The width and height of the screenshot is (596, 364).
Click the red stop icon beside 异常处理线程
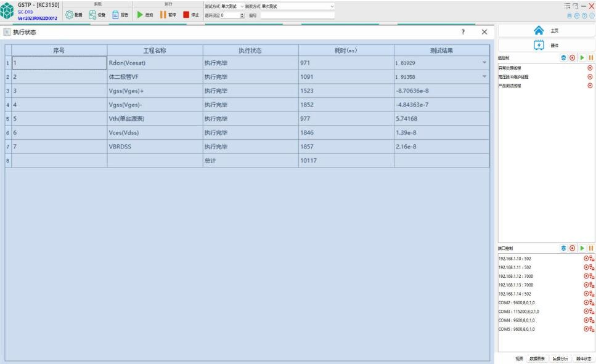pos(590,67)
